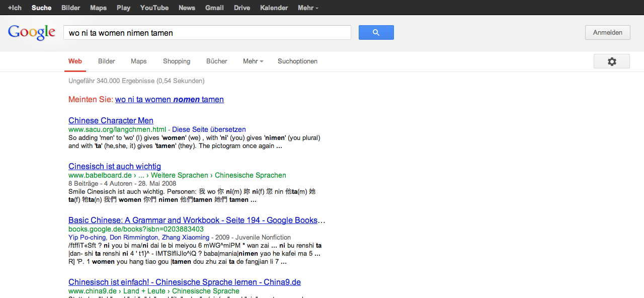Click the blue magnifying glass search button
Screen dimensions: 644x298
click(x=376, y=33)
